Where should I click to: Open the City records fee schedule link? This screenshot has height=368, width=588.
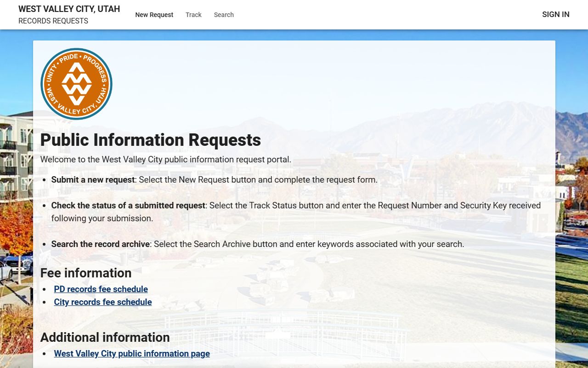point(103,302)
